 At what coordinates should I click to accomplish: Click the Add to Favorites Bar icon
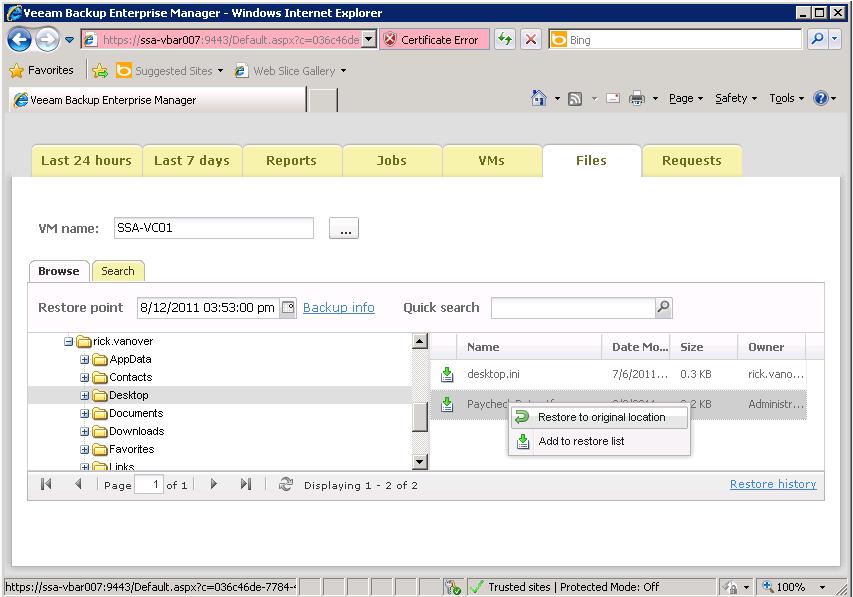(x=100, y=71)
